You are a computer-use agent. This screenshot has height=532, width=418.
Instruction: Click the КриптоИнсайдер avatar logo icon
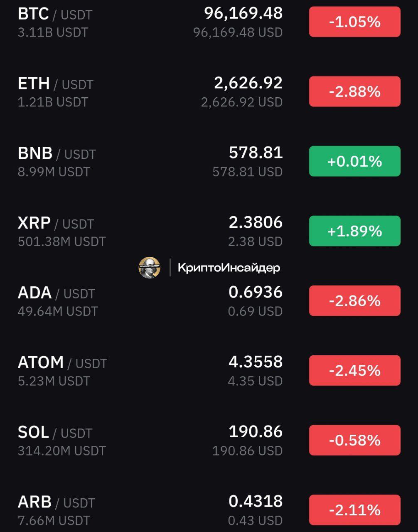tap(150, 268)
